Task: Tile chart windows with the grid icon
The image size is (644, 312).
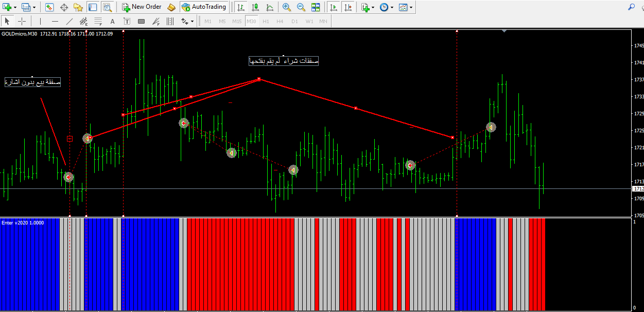Action: tap(316, 7)
